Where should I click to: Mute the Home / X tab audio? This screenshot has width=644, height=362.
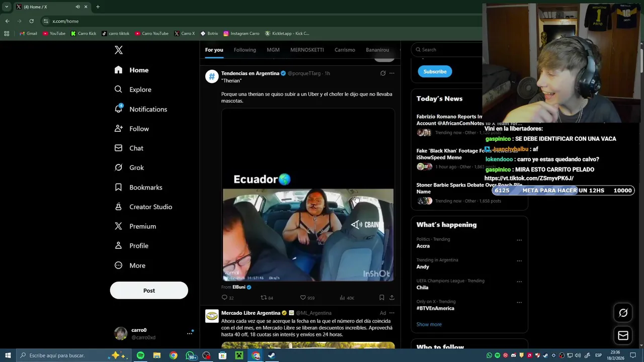pyautogui.click(x=77, y=7)
